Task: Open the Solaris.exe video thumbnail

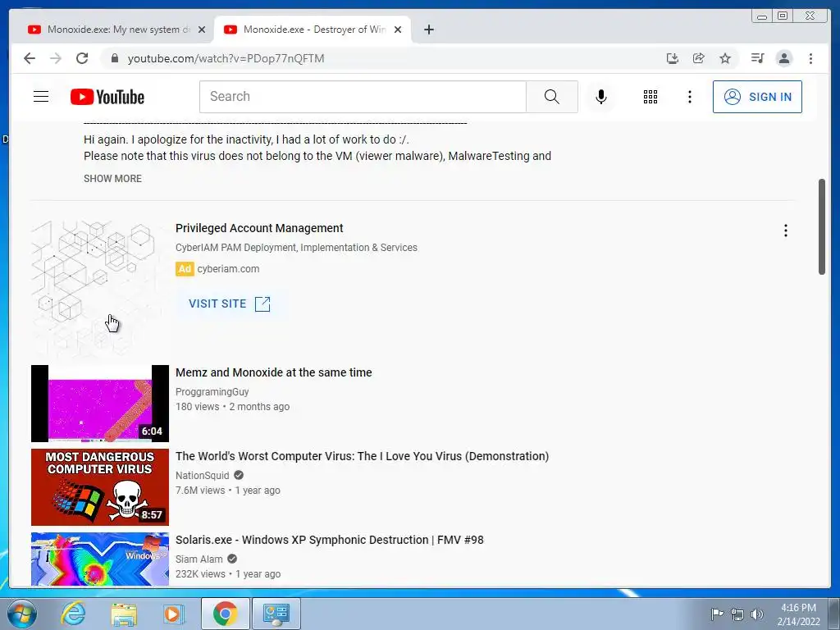Action: tap(99, 559)
